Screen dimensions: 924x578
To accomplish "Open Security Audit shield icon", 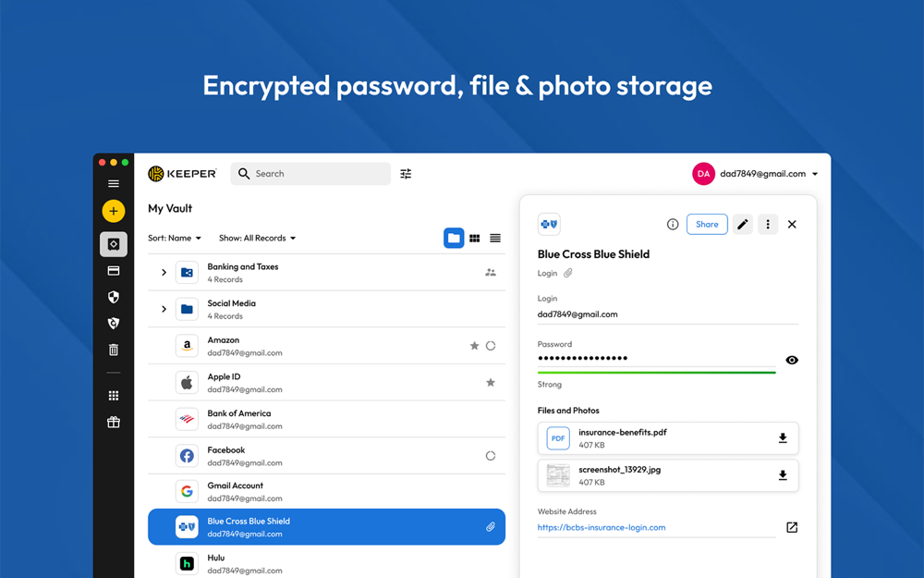I will pos(114,297).
